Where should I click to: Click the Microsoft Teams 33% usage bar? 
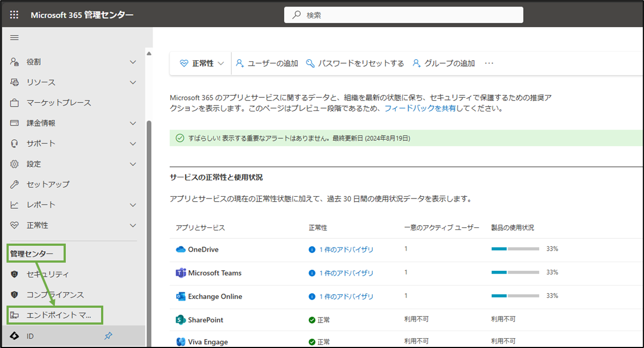click(515, 272)
